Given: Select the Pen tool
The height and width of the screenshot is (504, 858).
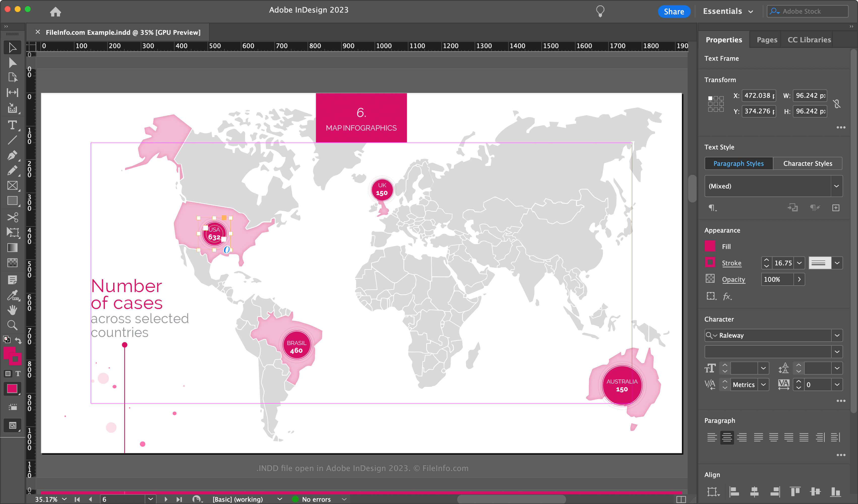Looking at the screenshot, I should coord(12,155).
